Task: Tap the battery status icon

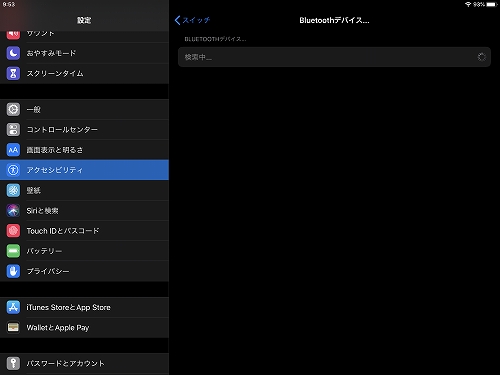Action: 491,4
